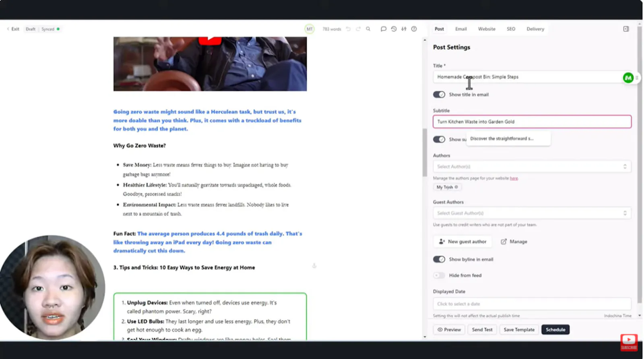The width and height of the screenshot is (644, 359).
Task: Remove the My Trinh author tag
Action: click(x=456, y=187)
